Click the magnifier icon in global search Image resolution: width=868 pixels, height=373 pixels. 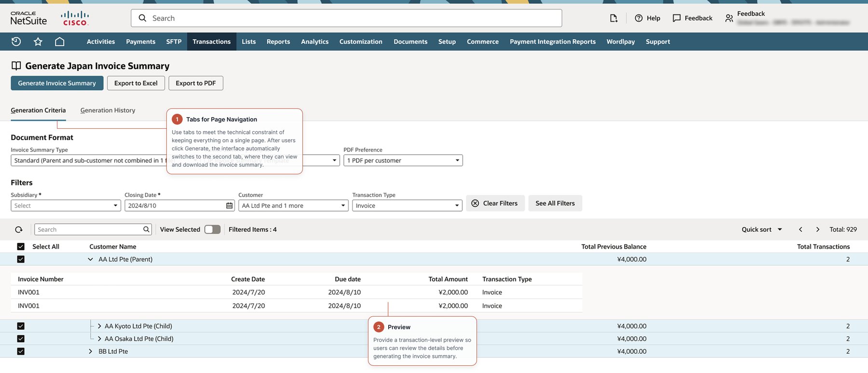[142, 18]
